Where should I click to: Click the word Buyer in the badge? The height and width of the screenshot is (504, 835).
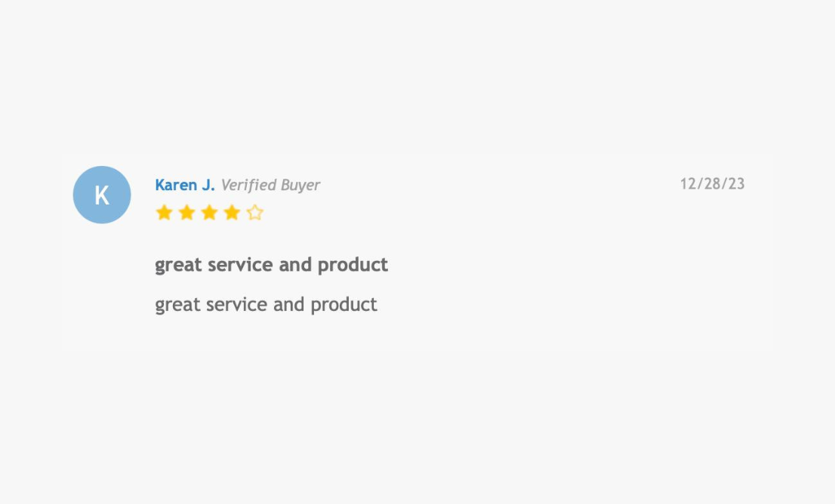click(300, 185)
